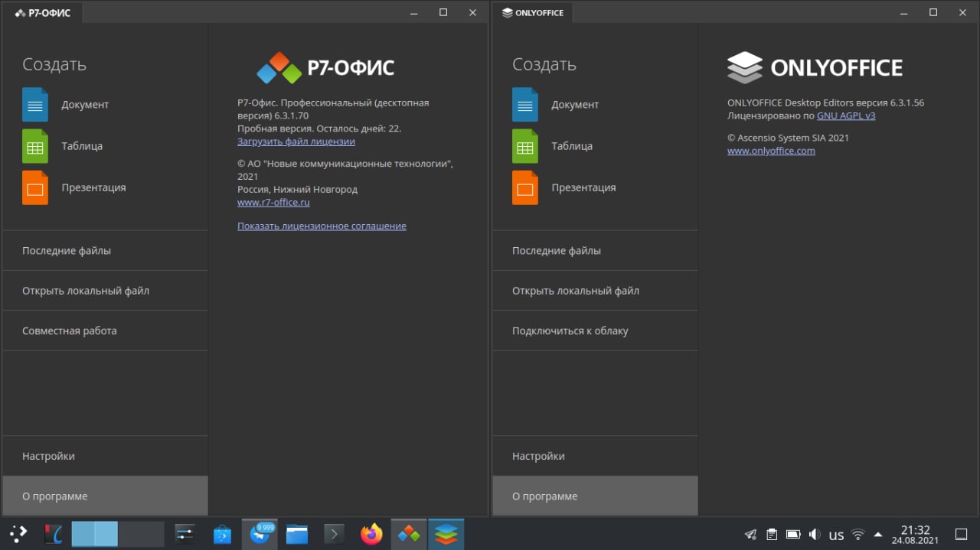Open Последние файлы in Р7-Офис window

tap(106, 251)
